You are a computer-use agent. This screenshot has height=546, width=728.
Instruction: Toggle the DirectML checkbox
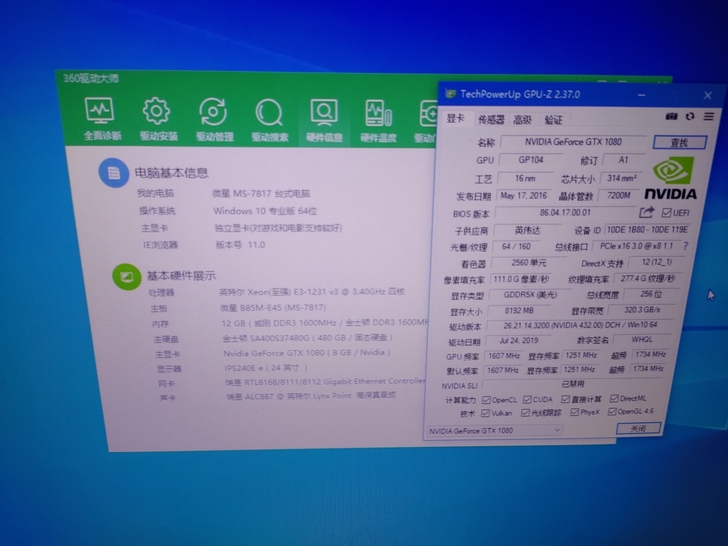[x=614, y=398]
